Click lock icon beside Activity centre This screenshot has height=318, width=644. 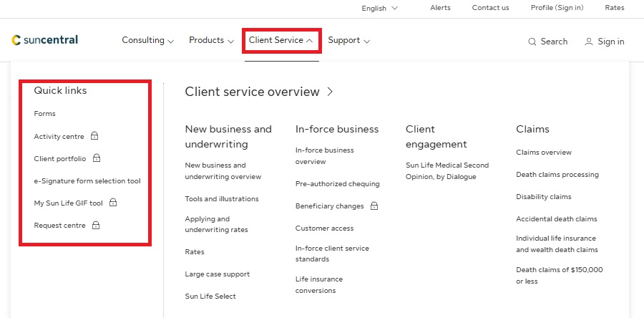tap(94, 136)
